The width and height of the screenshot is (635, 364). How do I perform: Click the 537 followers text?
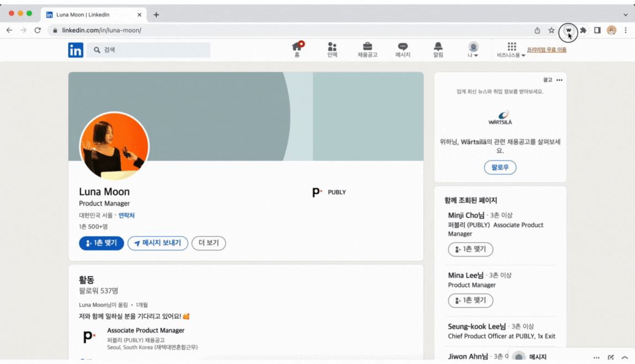[x=98, y=291]
